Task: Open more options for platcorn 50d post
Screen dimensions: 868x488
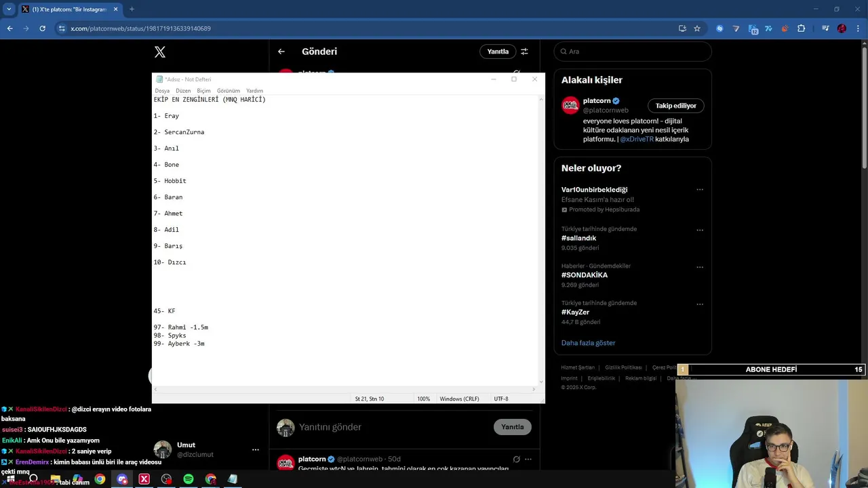Action: tap(528, 459)
